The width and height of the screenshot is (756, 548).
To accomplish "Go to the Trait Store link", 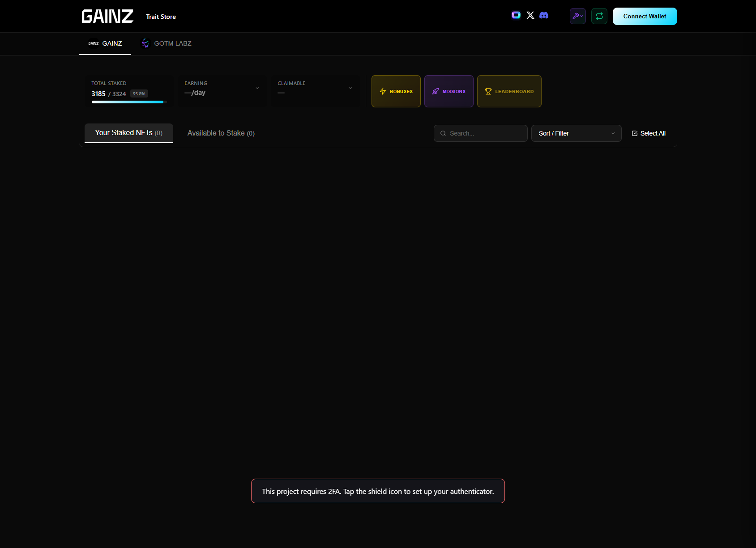I will (x=161, y=17).
